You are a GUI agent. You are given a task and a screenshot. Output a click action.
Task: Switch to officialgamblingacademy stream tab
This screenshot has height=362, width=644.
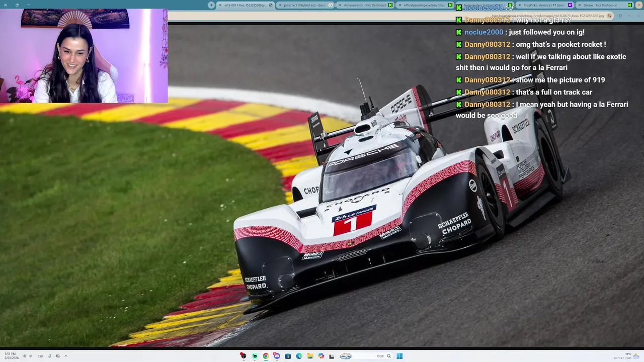425,5
